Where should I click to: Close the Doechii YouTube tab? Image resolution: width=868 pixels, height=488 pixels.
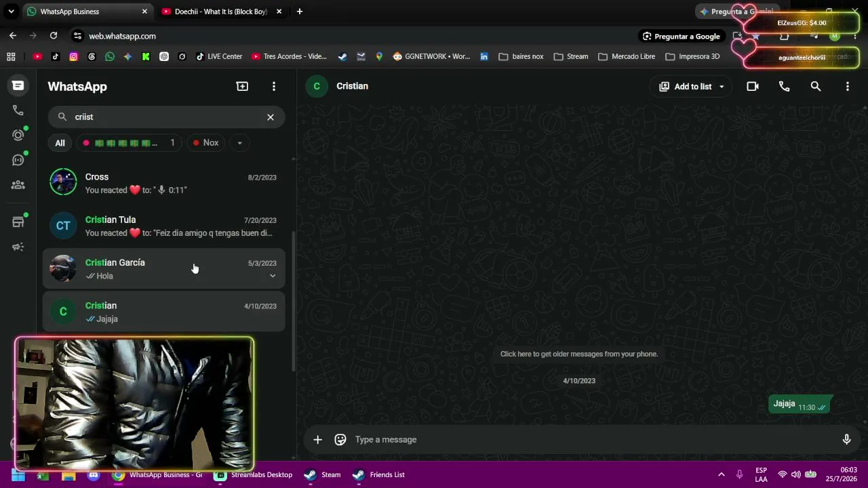click(x=279, y=12)
